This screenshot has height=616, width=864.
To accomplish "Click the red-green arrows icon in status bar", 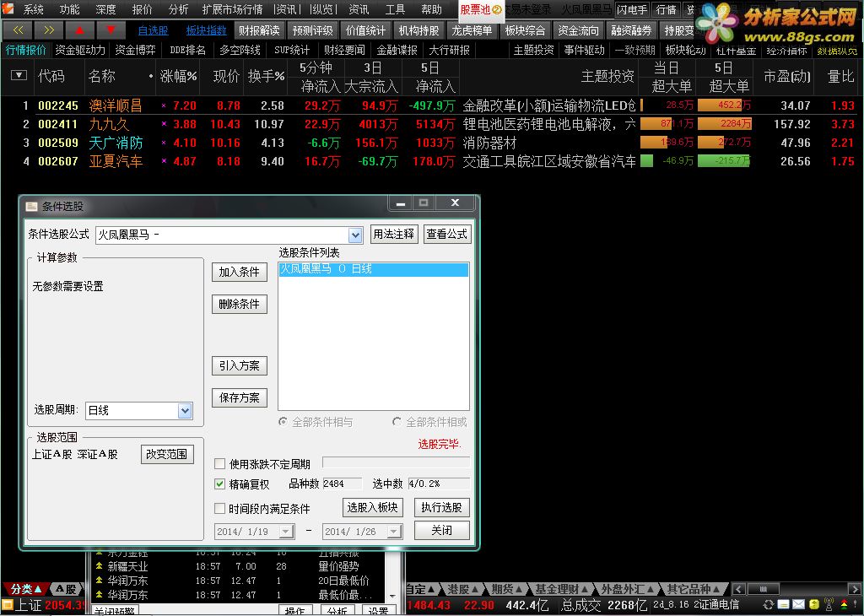I will (844, 605).
